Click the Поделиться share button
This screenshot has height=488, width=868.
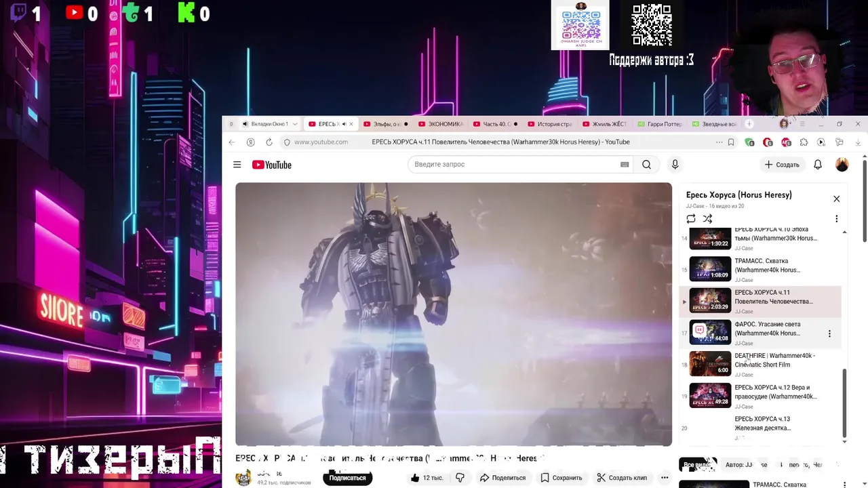tap(502, 478)
